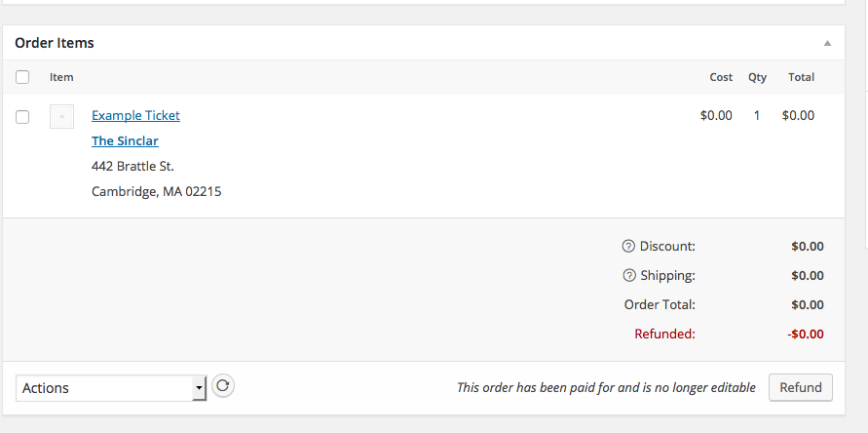Follow The Sinclar venue link
The width and height of the screenshot is (868, 433).
pyautogui.click(x=125, y=141)
